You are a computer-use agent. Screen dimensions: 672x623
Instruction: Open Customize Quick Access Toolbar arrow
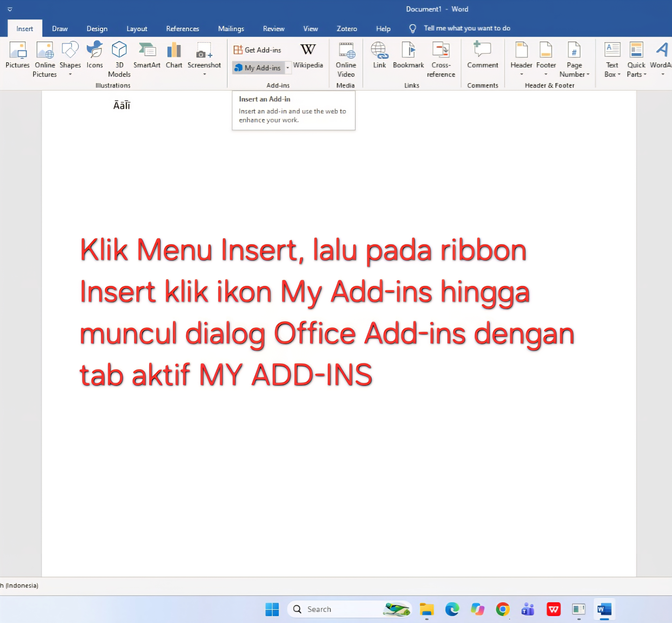10,10
